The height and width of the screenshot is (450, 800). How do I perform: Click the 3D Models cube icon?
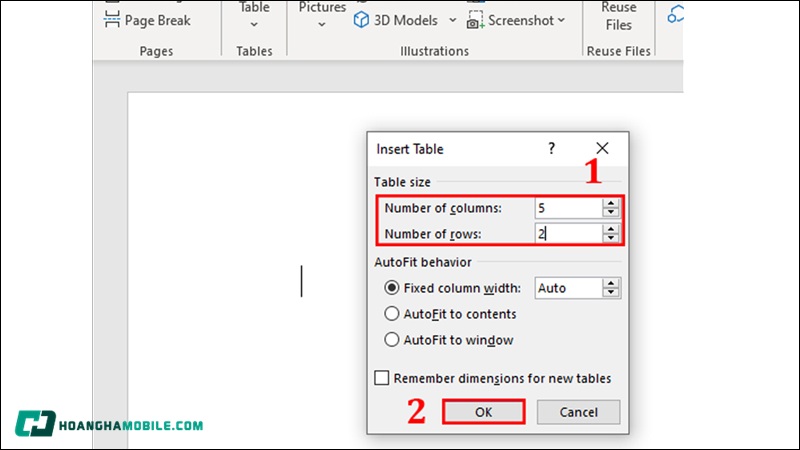tap(361, 20)
